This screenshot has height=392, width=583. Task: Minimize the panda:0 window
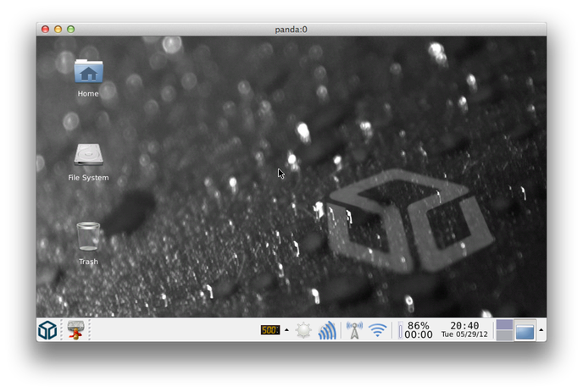58,29
